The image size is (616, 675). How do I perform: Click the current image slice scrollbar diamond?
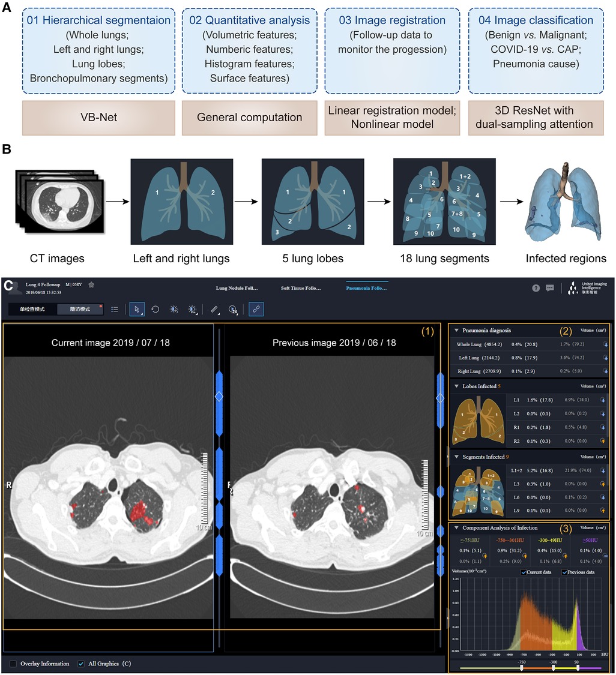point(219,397)
